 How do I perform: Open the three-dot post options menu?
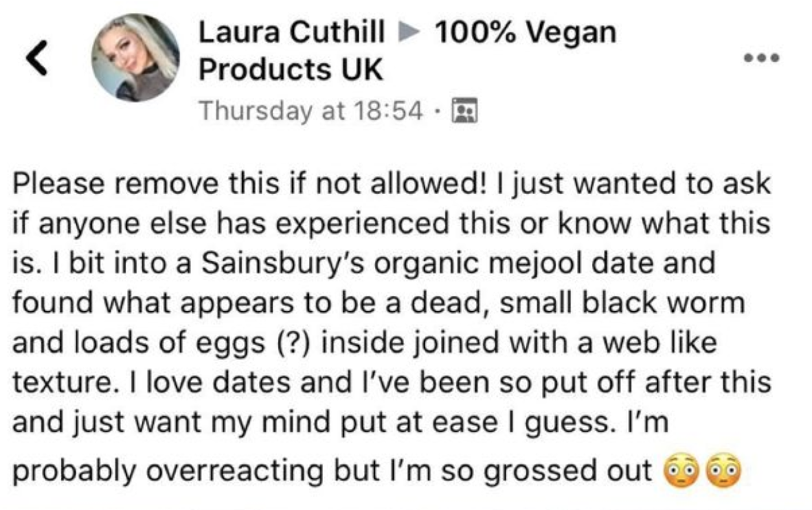pyautogui.click(x=761, y=58)
